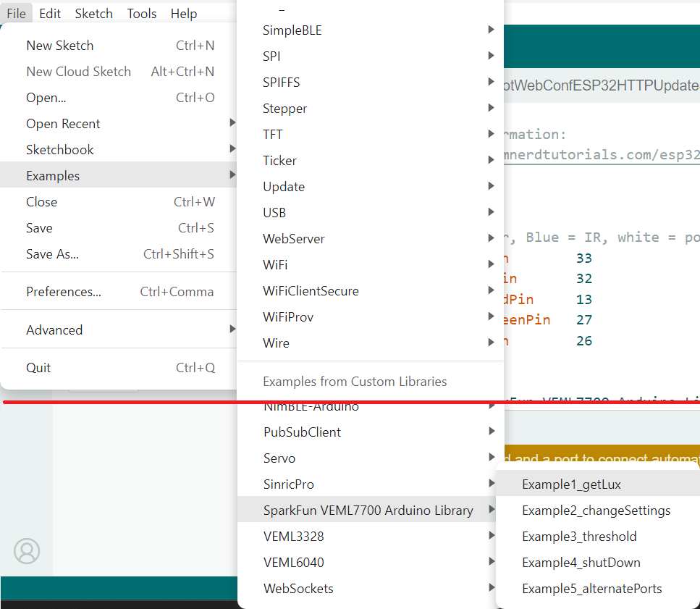Open the Tools menu
Screen dimensions: 700x609
(141, 13)
